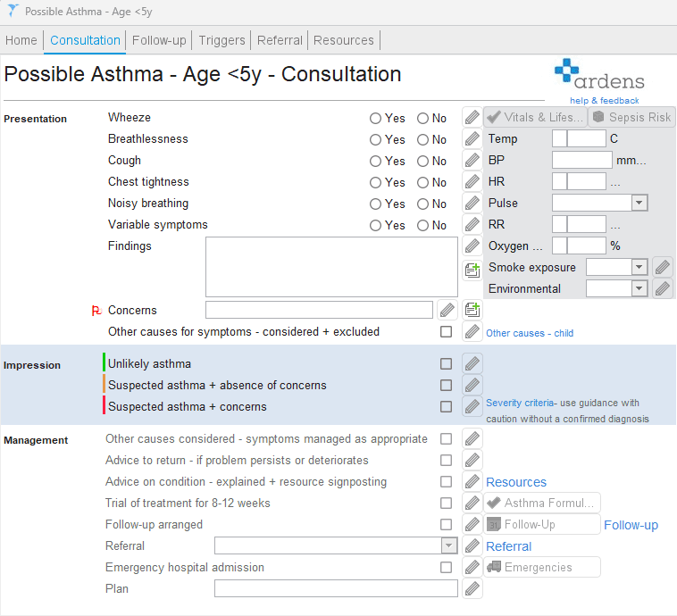Open the Sepsis Risk button

(x=631, y=117)
